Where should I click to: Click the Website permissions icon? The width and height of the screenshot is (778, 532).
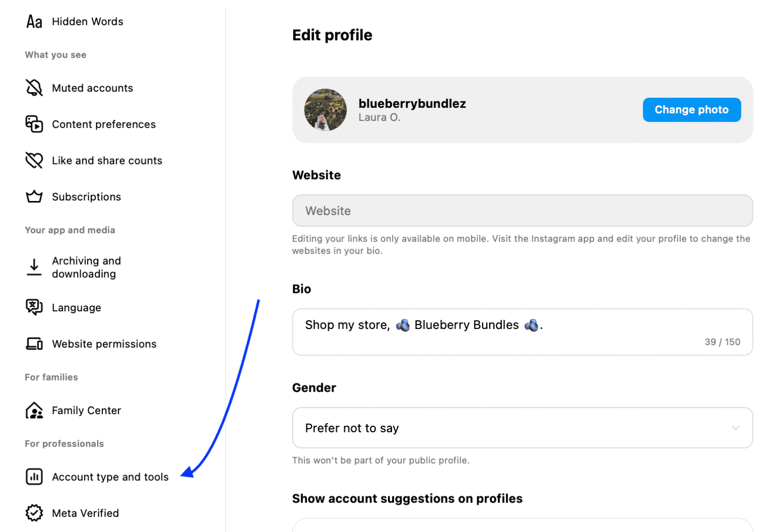point(34,344)
